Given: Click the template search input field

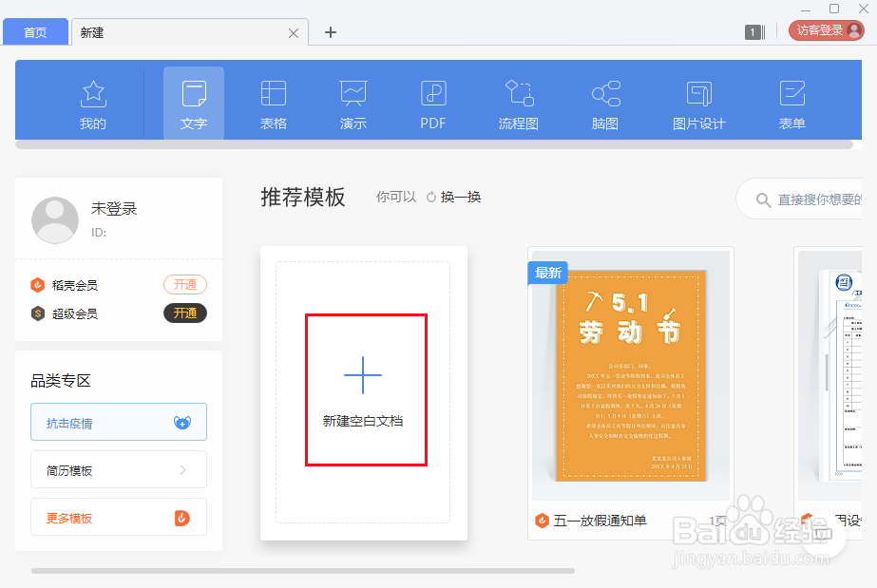Looking at the screenshot, I should click(800, 199).
